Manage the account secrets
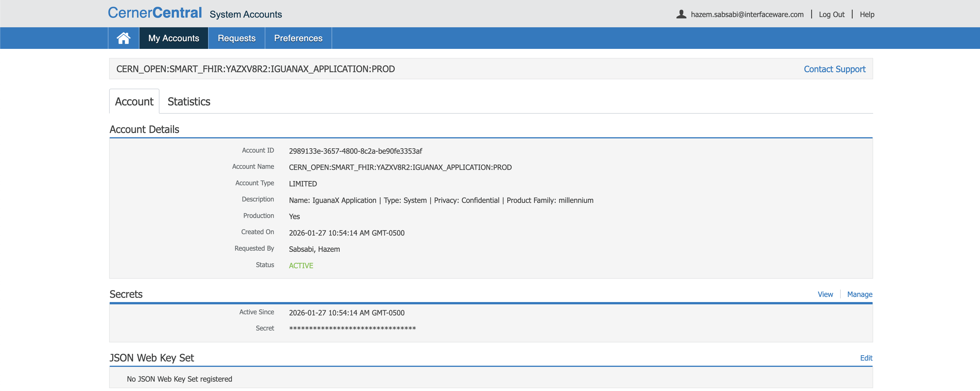The image size is (980, 391). click(x=859, y=294)
